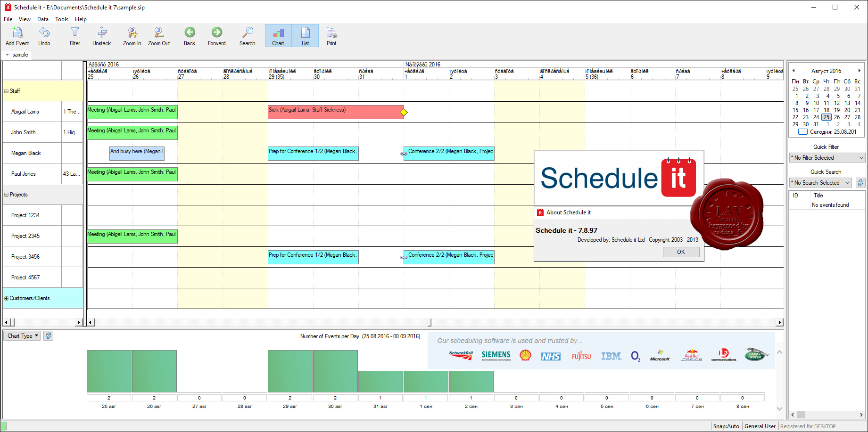Select the Sick event for Abigail Lams
The width and height of the screenshot is (868, 432).
[336, 112]
